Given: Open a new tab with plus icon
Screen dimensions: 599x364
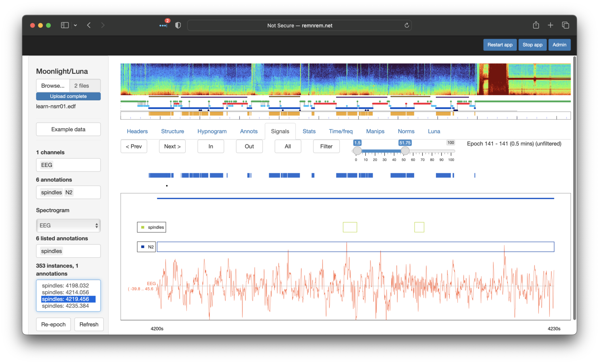Looking at the screenshot, I should click(x=551, y=25).
